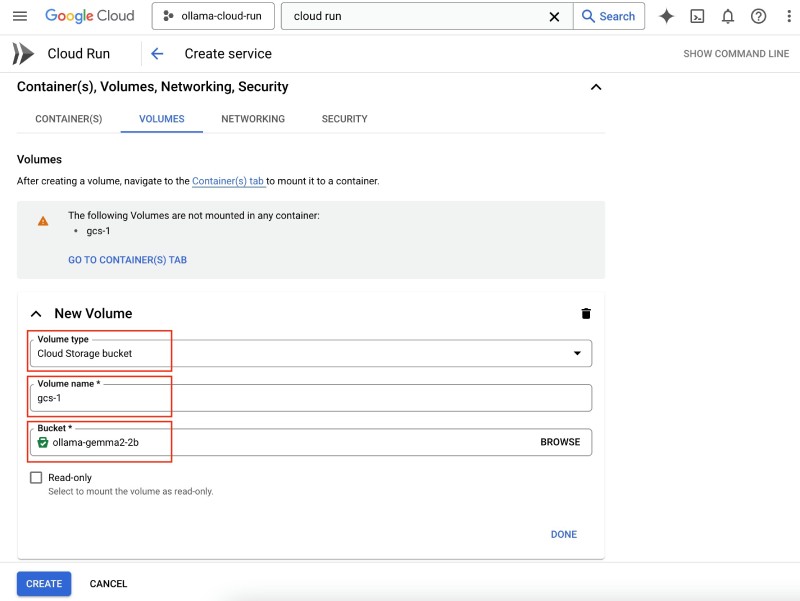800x601 pixels.
Task: Collapse Container(s), Volumes, Networking, Security section
Action: 596,87
